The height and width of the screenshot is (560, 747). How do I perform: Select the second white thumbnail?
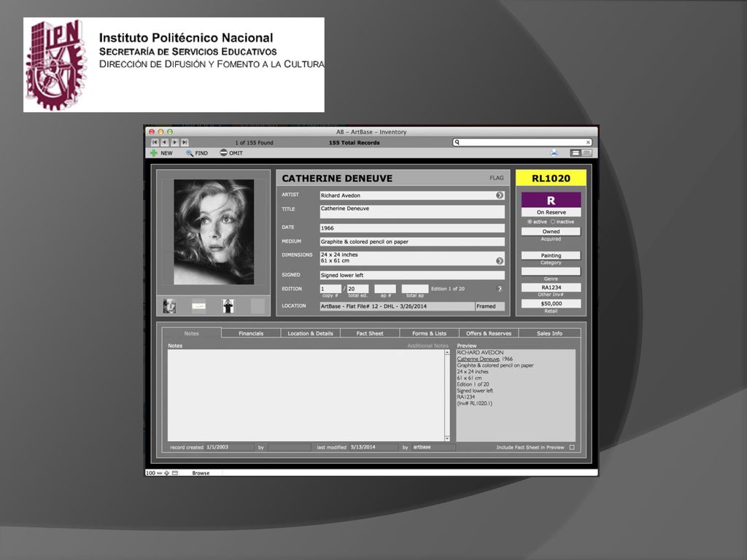click(198, 306)
